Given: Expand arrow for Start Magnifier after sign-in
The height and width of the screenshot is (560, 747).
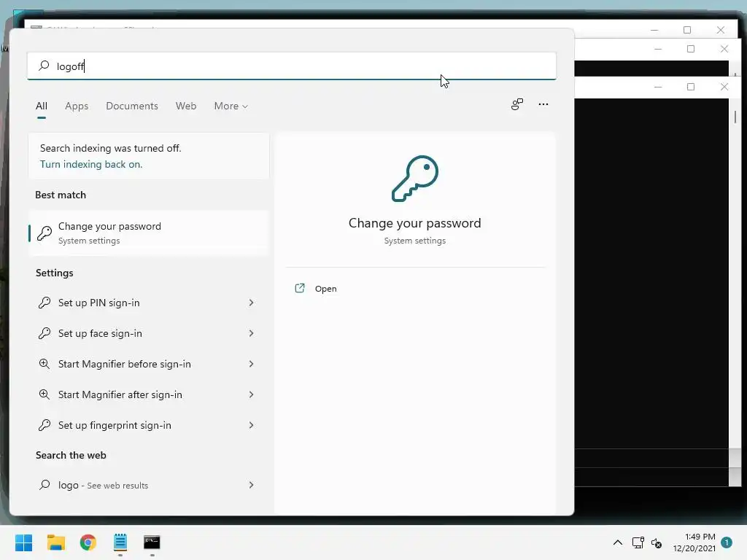Looking at the screenshot, I should (251, 394).
